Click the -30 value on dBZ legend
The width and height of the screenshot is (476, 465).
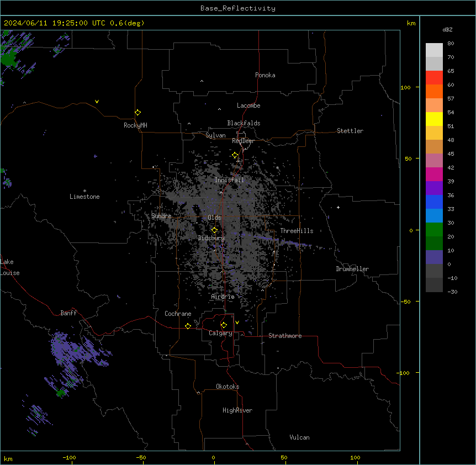coord(452,292)
